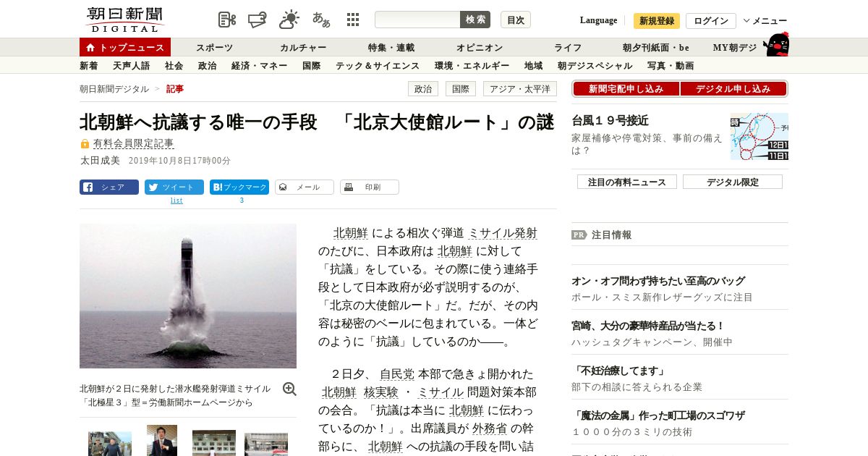Tweet the article via ツイート button
This screenshot has height=456, width=868.
[174, 187]
